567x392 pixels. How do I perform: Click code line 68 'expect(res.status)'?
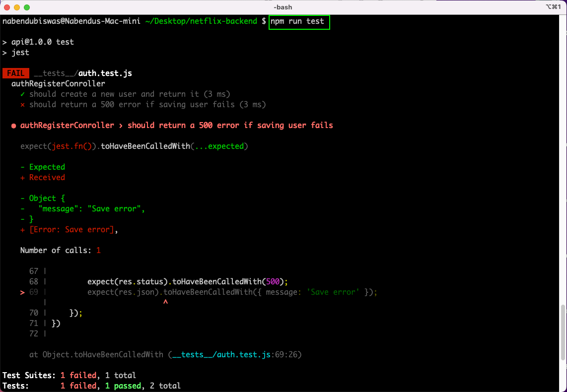tap(188, 282)
